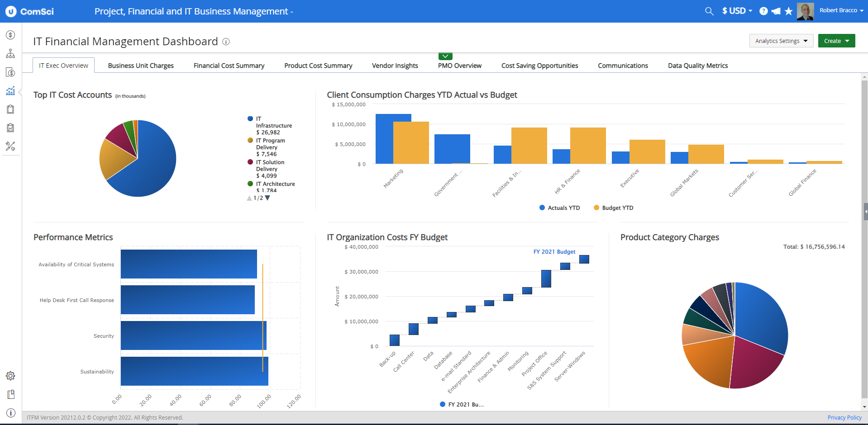The width and height of the screenshot is (868, 425).
Task: Click the organization hierarchy icon in sidebar
Action: [x=10, y=53]
